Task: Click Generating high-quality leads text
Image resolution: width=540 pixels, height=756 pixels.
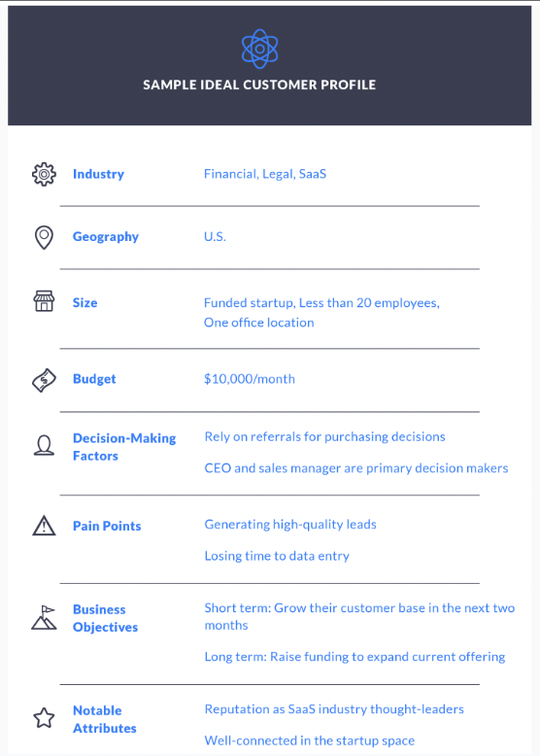Action: click(290, 525)
